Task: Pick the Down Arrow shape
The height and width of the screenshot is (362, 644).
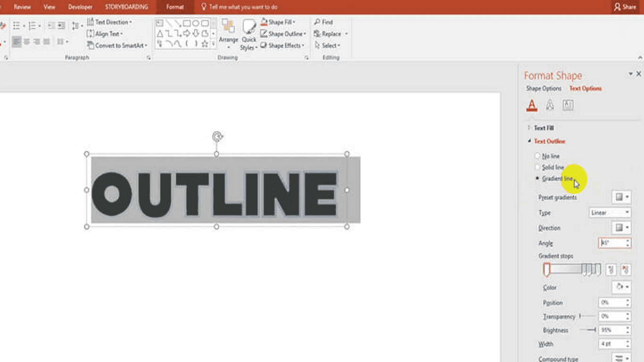Action: tap(196, 33)
